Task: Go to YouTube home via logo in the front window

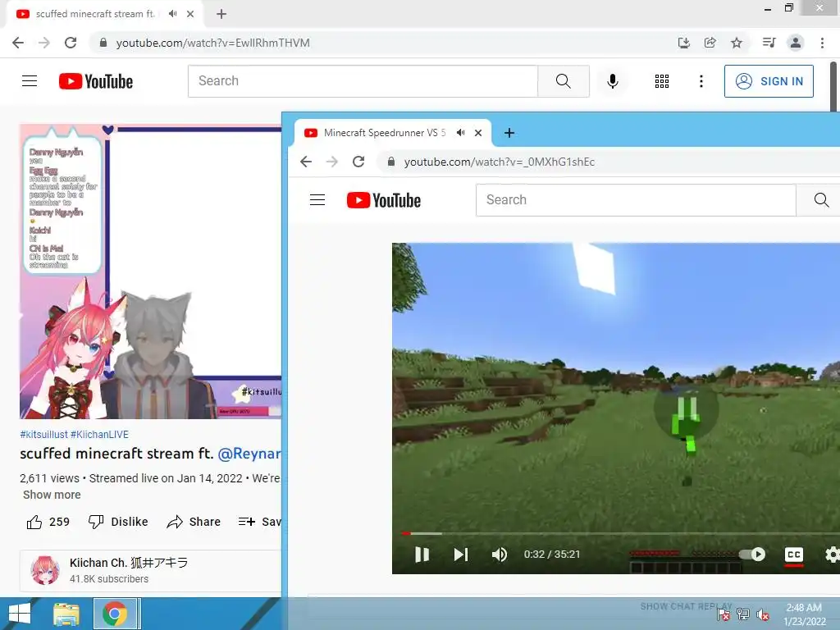Action: [x=384, y=200]
